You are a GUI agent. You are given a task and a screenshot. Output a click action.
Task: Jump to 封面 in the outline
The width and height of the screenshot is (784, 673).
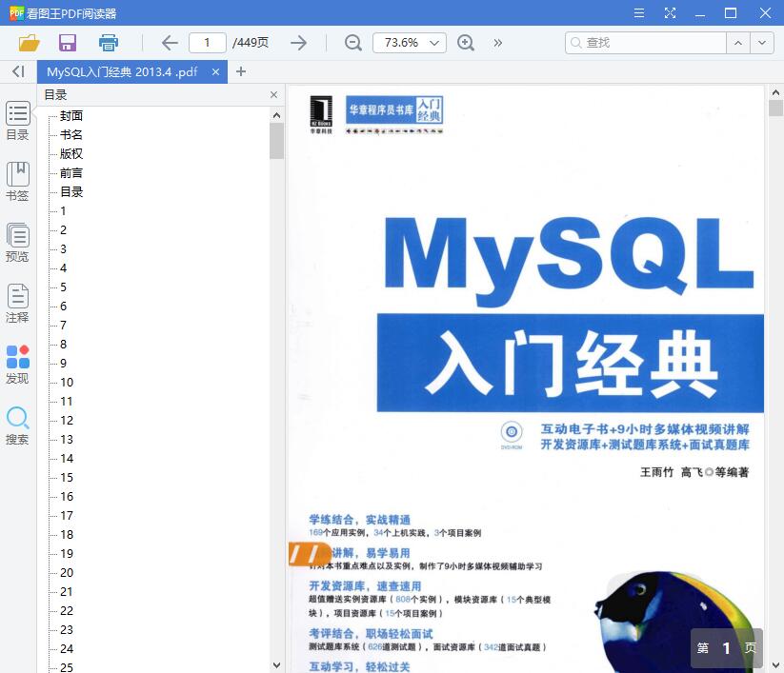point(71,116)
